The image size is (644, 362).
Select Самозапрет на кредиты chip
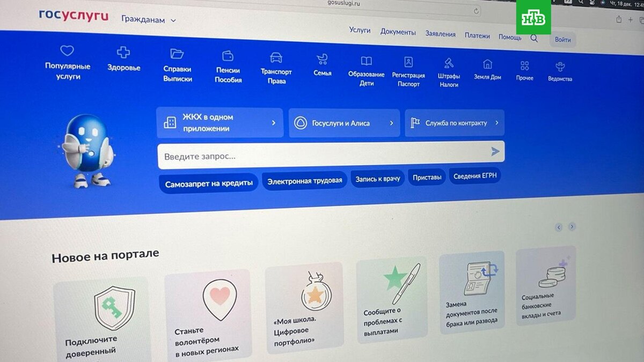(209, 183)
